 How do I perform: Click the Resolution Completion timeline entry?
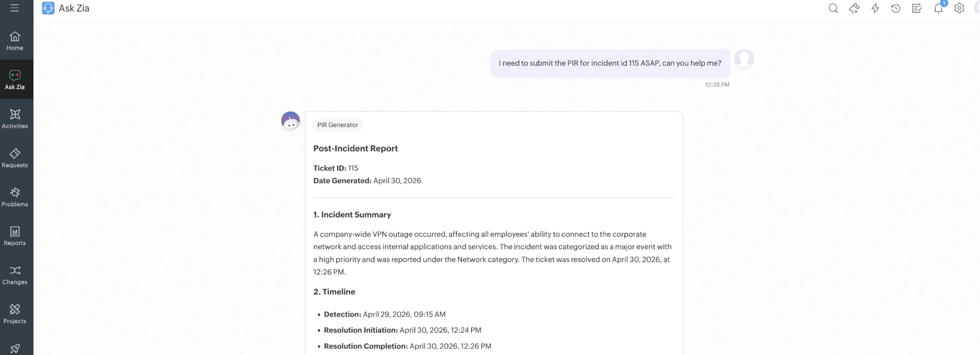click(x=408, y=346)
